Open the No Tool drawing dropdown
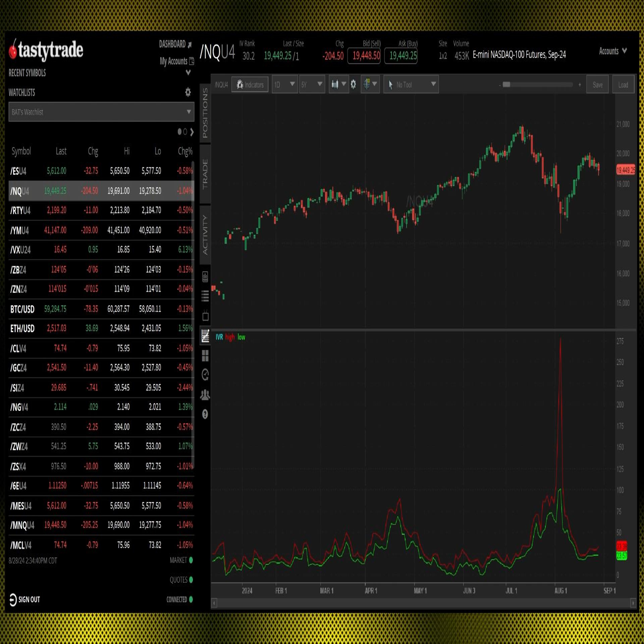The height and width of the screenshot is (644, 644). click(411, 84)
